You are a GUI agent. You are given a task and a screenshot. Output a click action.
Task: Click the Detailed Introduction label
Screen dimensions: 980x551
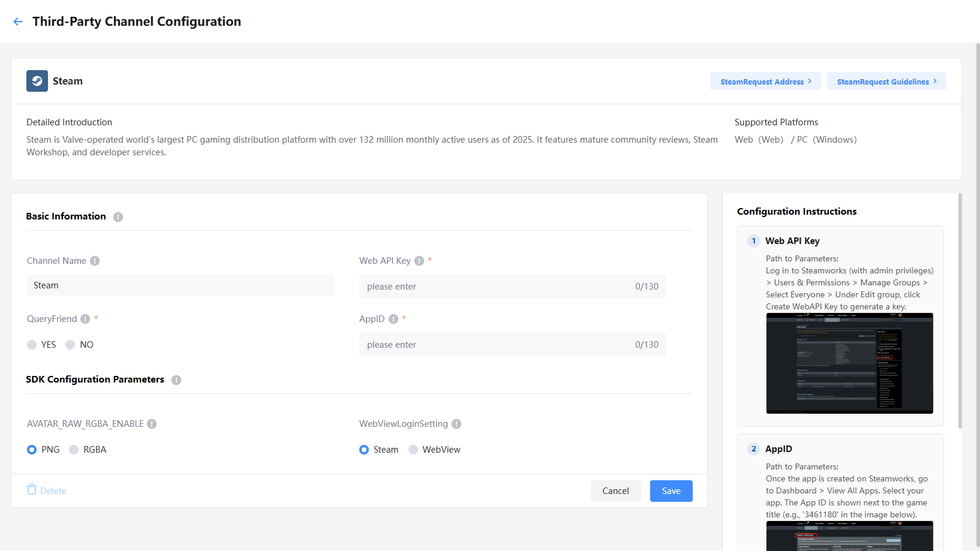click(69, 122)
